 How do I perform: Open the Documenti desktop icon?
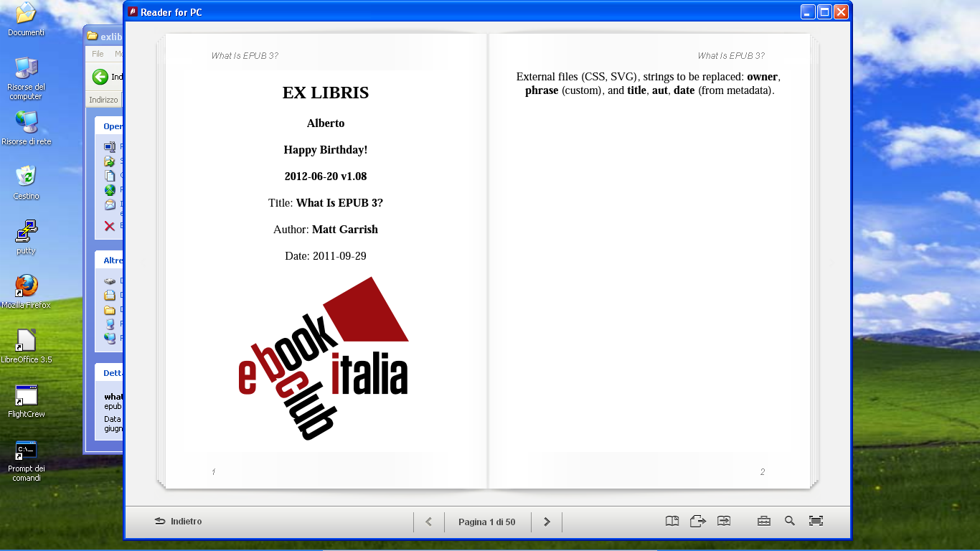(x=26, y=19)
